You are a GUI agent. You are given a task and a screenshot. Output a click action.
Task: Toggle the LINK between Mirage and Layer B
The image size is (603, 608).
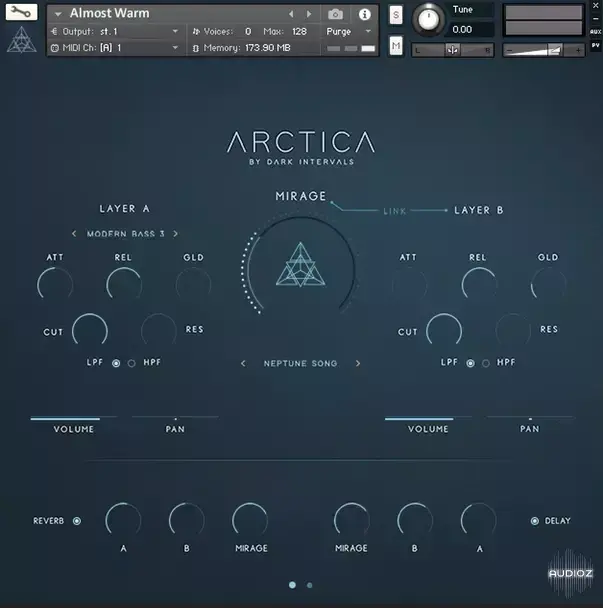(394, 211)
